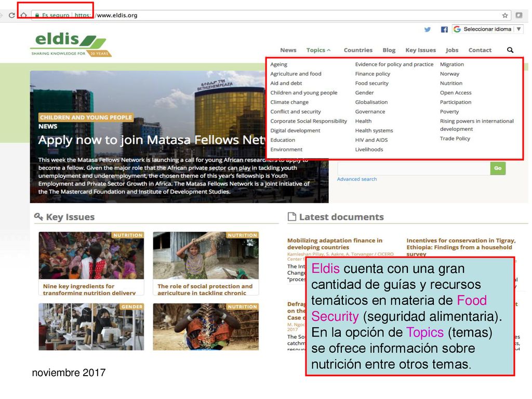Choose the Participation topic
Image resolution: width=532 pixels, height=399 pixels.
coord(455,102)
